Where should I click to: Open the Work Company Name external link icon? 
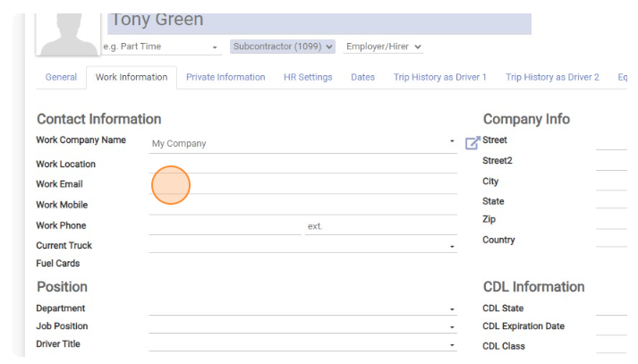pos(472,143)
